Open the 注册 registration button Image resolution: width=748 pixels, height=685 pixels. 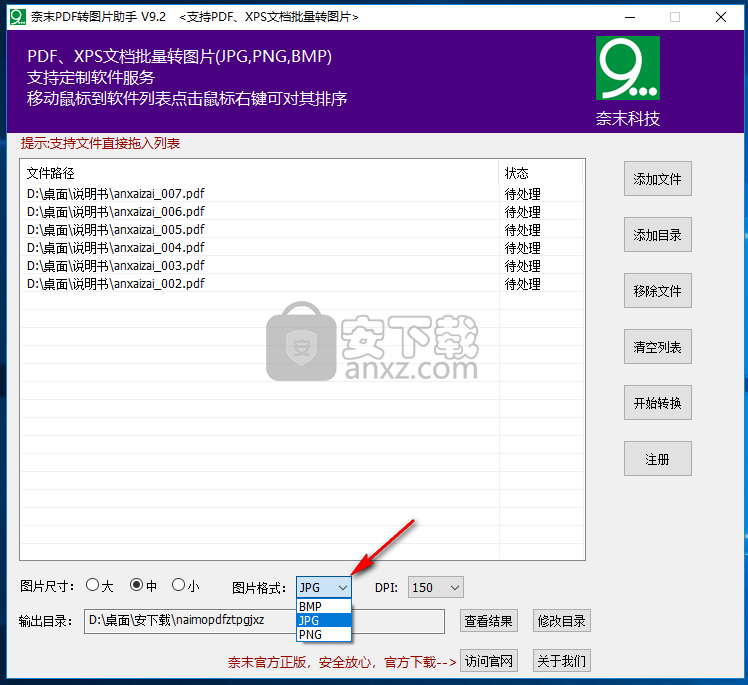pos(657,459)
